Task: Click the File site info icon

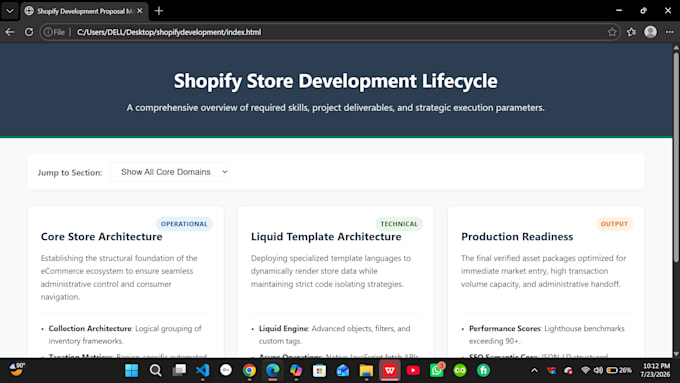Action: tap(54, 32)
